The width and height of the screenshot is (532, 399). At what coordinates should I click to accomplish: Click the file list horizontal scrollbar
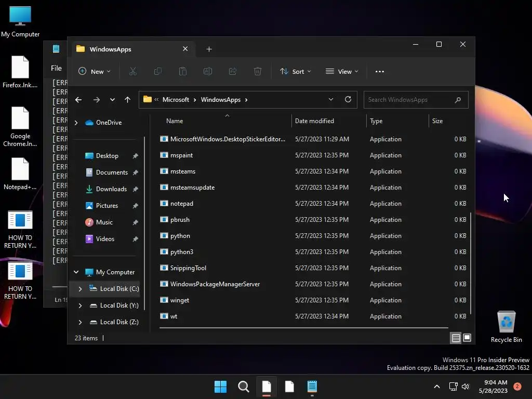[x=303, y=328]
